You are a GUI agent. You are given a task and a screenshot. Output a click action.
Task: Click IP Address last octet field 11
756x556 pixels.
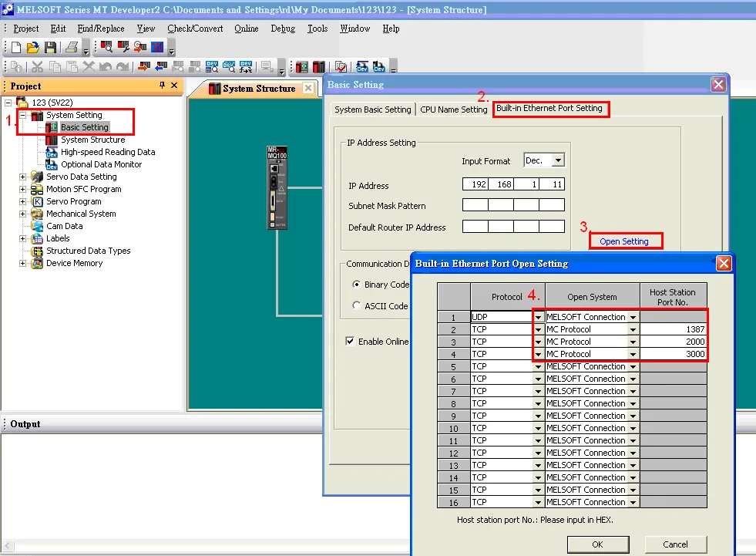click(x=552, y=184)
